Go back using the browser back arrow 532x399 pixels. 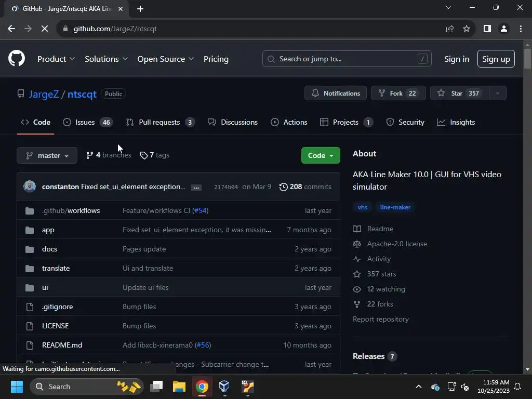coord(11,29)
